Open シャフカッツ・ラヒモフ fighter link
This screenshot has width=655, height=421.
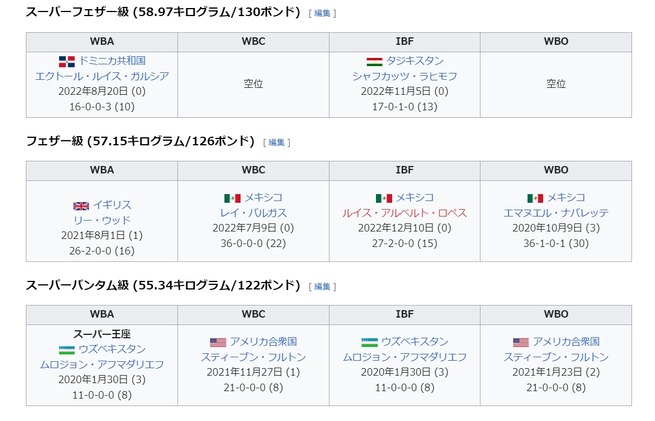pos(404,76)
